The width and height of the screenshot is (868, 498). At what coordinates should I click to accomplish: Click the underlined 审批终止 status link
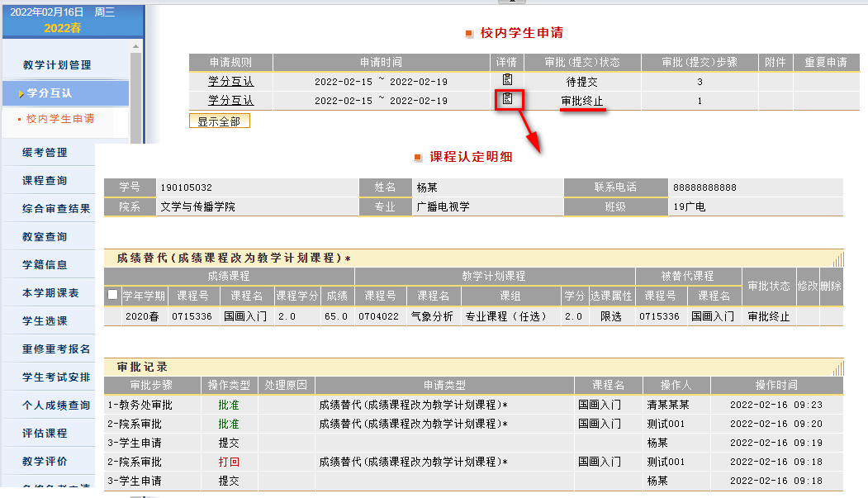point(582,101)
